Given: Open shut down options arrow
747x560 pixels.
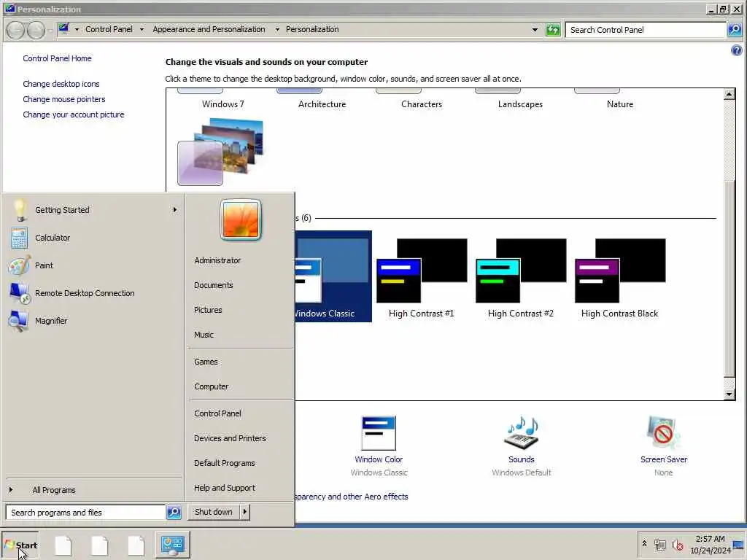Looking at the screenshot, I should point(245,512).
